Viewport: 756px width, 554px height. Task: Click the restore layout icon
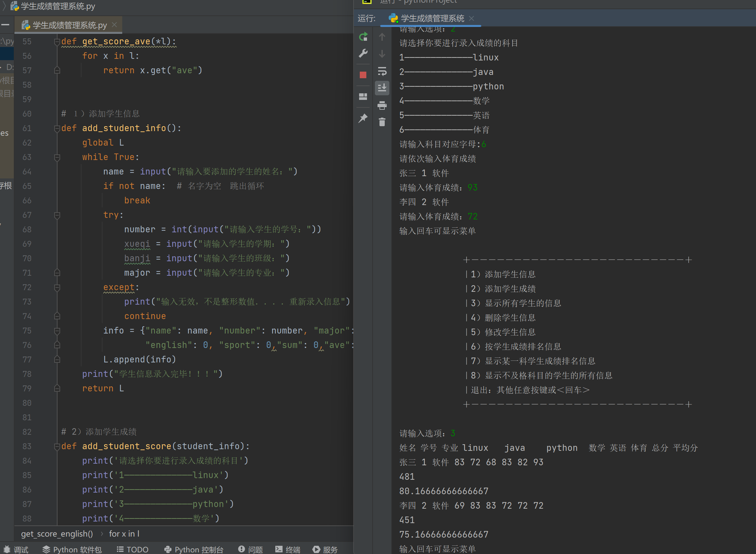pos(363,97)
